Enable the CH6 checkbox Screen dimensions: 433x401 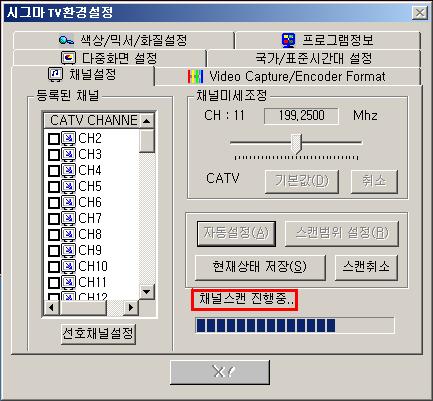(x=54, y=203)
